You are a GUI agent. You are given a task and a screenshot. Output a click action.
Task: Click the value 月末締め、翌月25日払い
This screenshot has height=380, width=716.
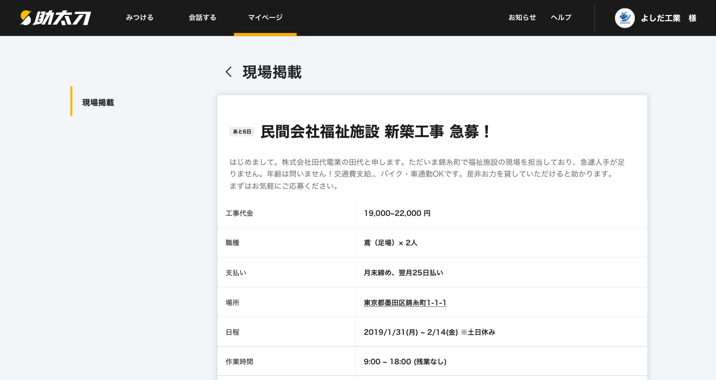403,273
